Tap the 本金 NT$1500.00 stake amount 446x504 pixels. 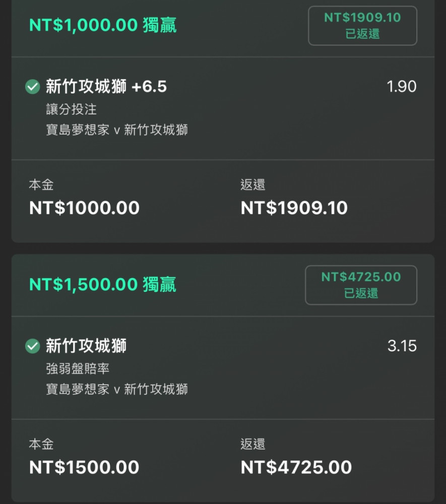pos(84,467)
